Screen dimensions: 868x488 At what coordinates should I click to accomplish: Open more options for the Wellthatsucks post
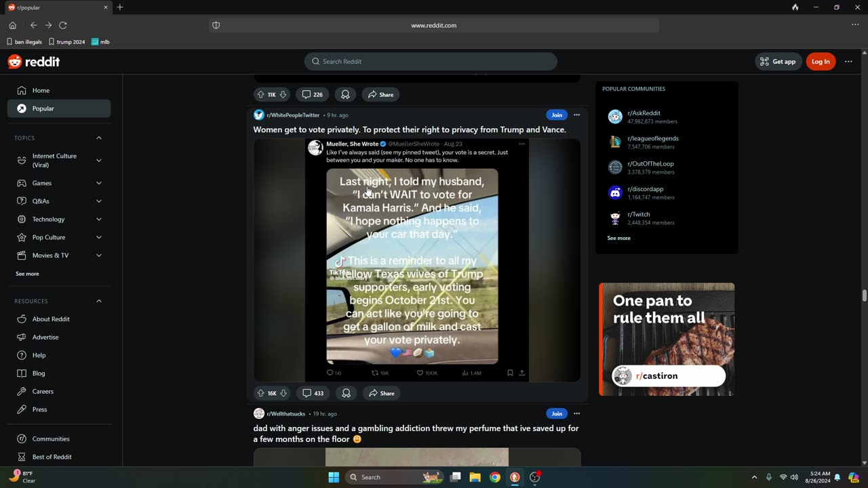[x=577, y=413]
